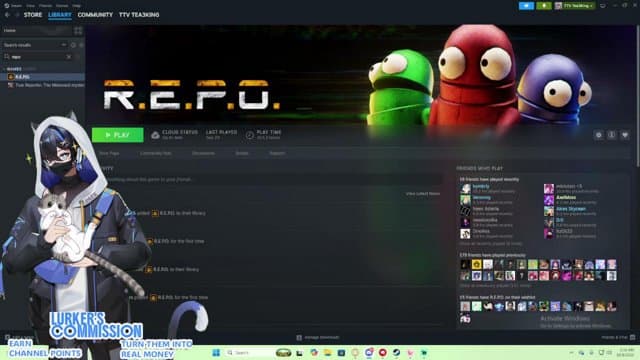Collapse the GAMES category in sidebar
The width and height of the screenshot is (640, 360).
14,69
